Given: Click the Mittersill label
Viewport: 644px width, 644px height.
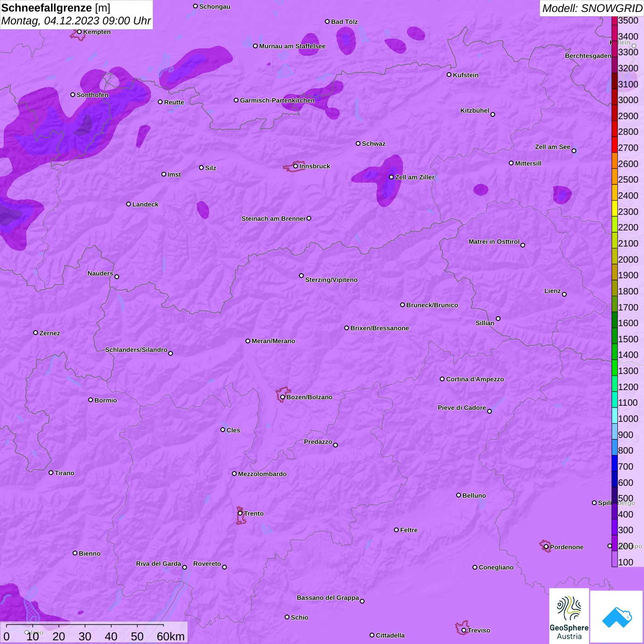Looking at the screenshot, I should pyautogui.click(x=528, y=163).
